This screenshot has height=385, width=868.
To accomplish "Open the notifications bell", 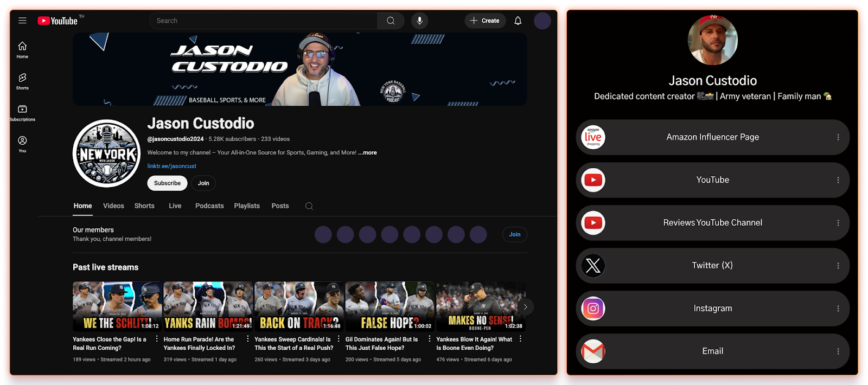I will click(518, 21).
